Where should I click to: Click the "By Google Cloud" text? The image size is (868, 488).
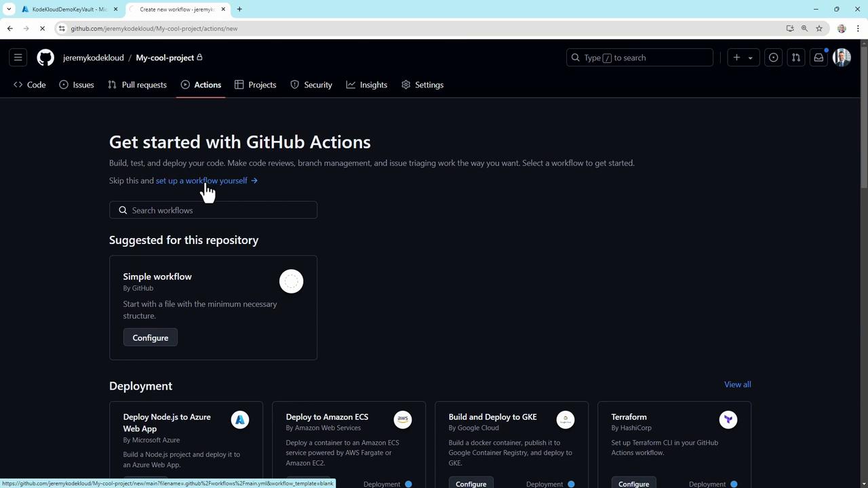point(473,428)
